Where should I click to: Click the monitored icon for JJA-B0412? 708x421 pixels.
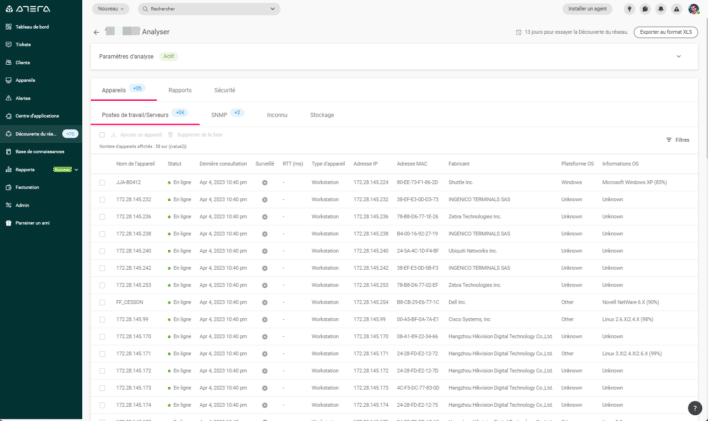[x=265, y=182]
